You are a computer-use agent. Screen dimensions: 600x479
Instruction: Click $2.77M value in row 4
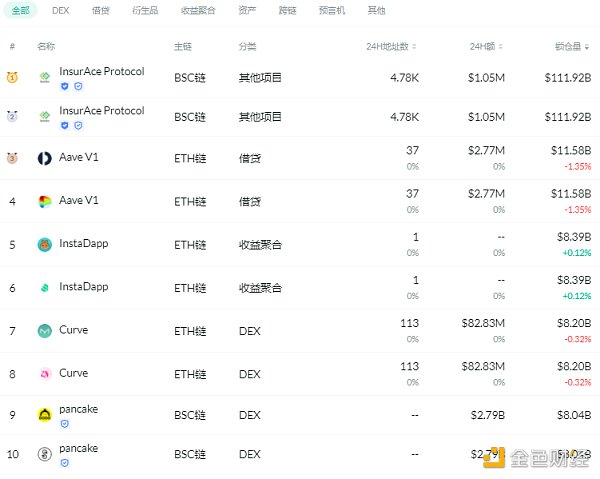coord(486,194)
